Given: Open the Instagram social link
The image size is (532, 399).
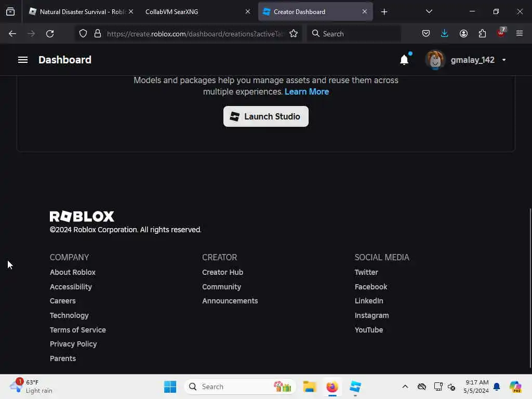Looking at the screenshot, I should [371, 315].
